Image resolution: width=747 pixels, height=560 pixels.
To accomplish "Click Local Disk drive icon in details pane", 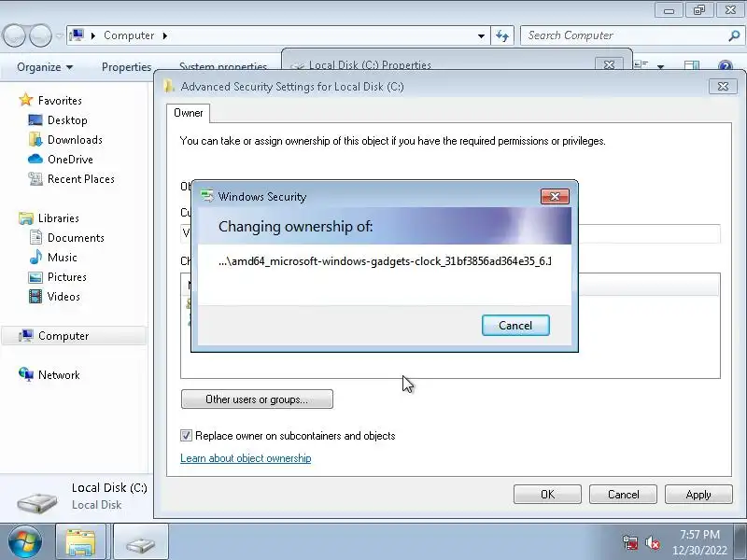I will point(37,501).
